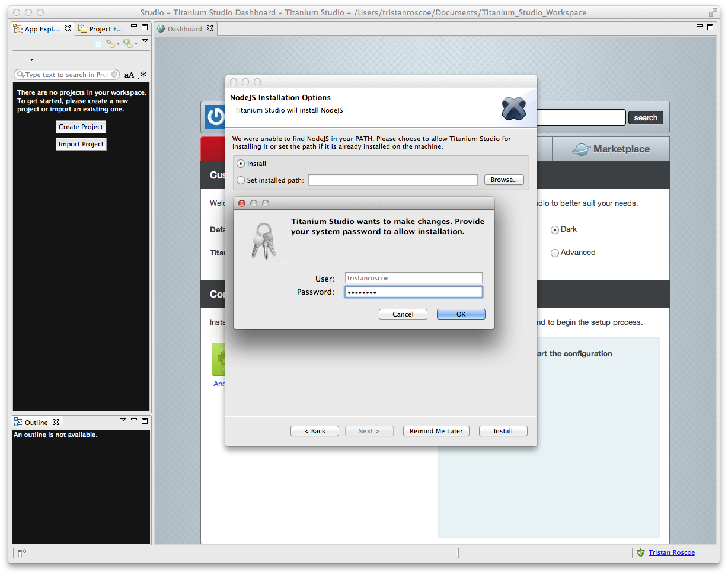The image size is (728, 575).
Task: Clear the App Explorer search field
Action: 114,75
